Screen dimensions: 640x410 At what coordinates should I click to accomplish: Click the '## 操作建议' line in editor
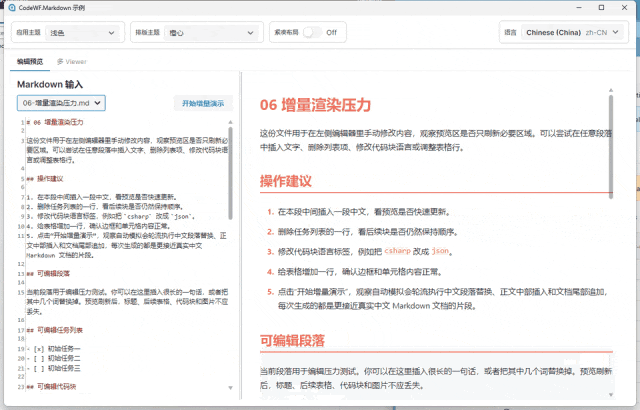point(45,179)
